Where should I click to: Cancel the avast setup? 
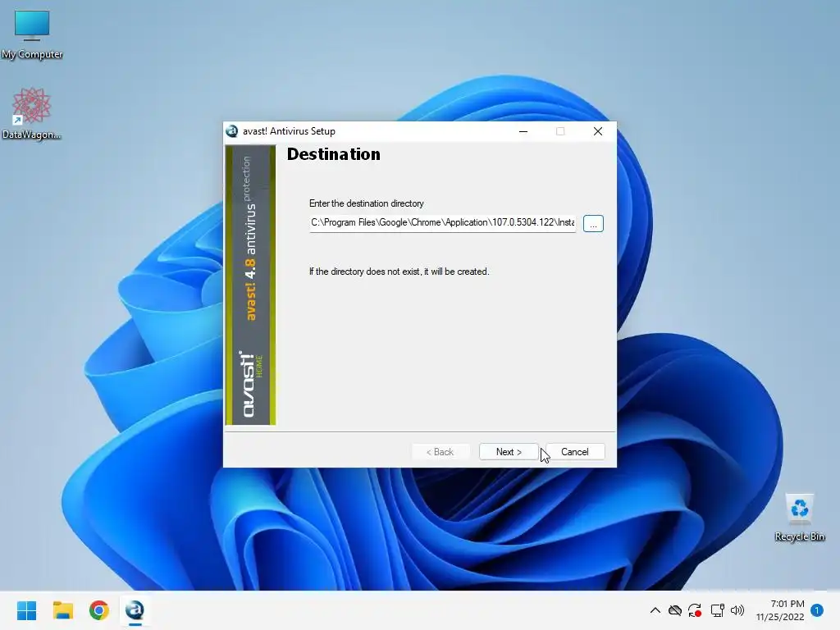575,452
